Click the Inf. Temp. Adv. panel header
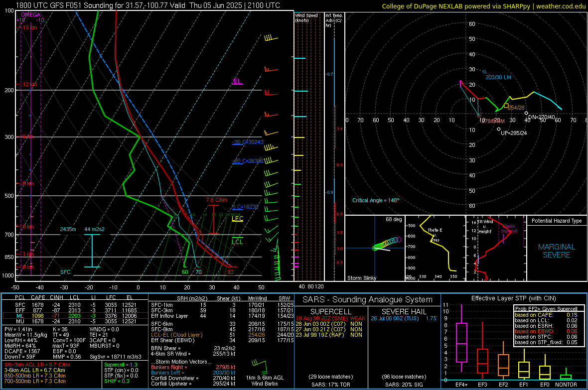The height and width of the screenshot is (390, 588). pyautogui.click(x=334, y=20)
